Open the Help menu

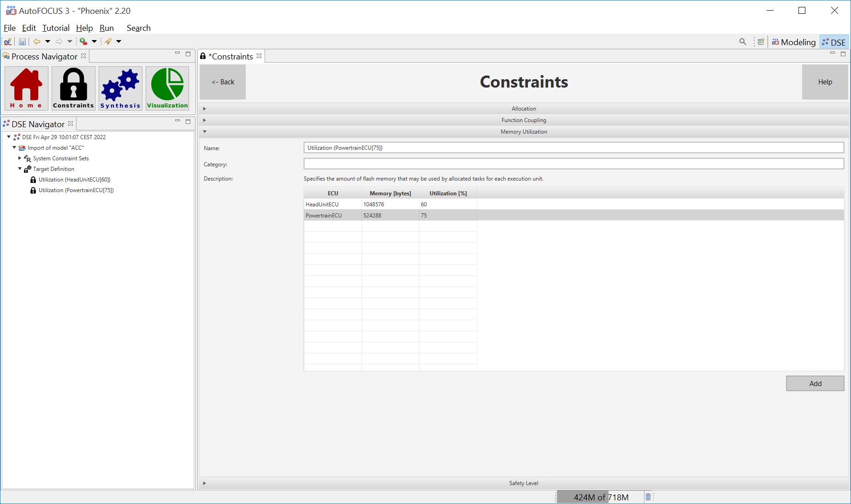(x=84, y=28)
